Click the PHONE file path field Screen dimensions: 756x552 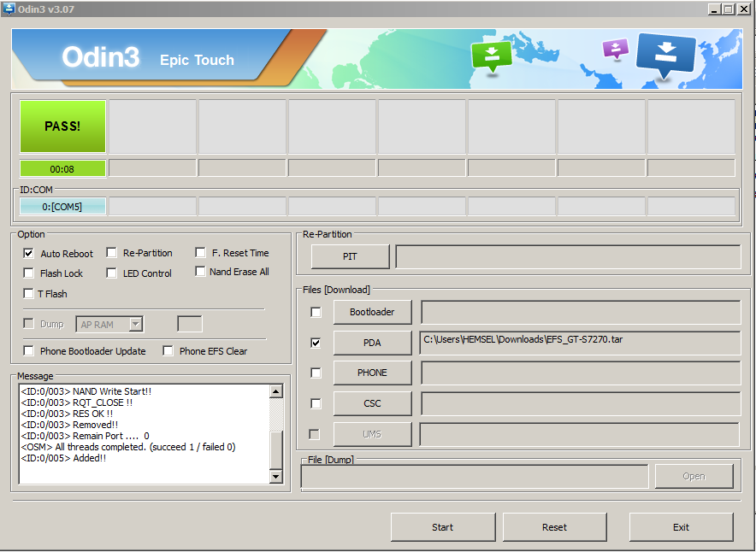click(581, 373)
